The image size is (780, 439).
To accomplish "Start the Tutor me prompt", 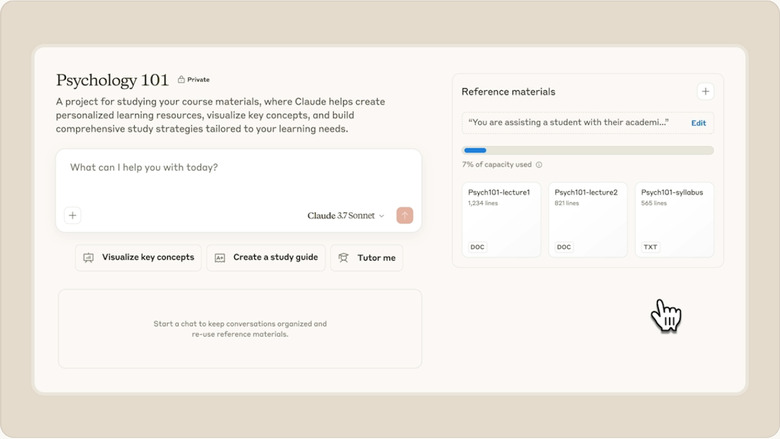I will (x=366, y=258).
